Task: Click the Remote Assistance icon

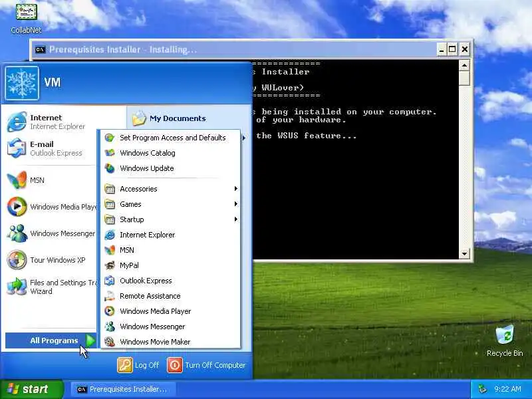Action: 110,296
